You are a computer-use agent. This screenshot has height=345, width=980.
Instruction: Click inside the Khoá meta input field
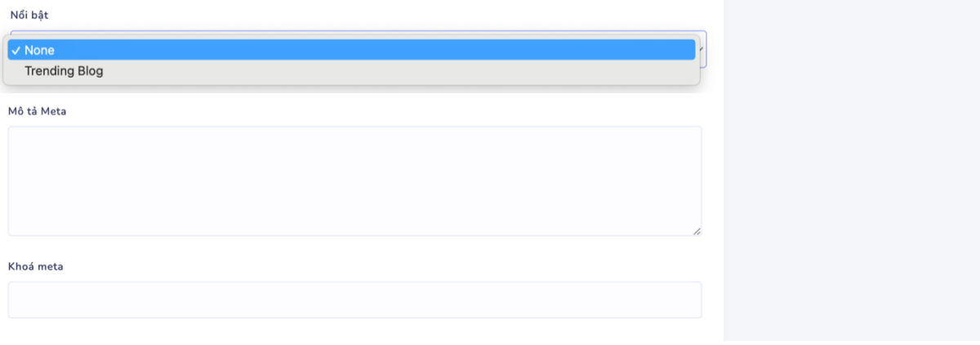pyautogui.click(x=354, y=300)
